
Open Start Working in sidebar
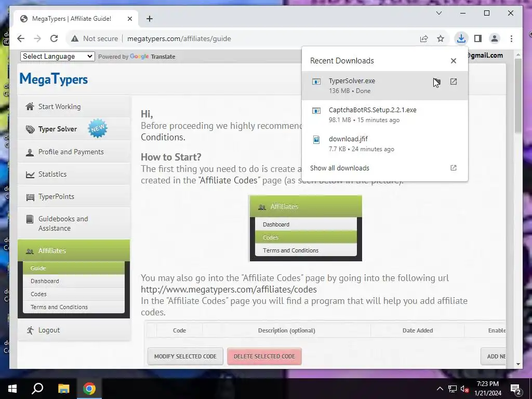(x=74, y=107)
